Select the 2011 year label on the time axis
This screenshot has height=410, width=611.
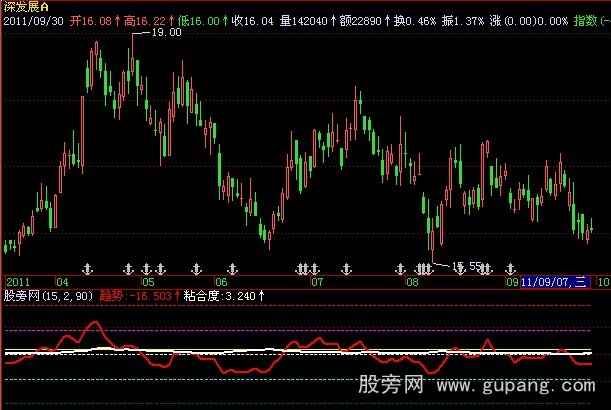(18, 282)
